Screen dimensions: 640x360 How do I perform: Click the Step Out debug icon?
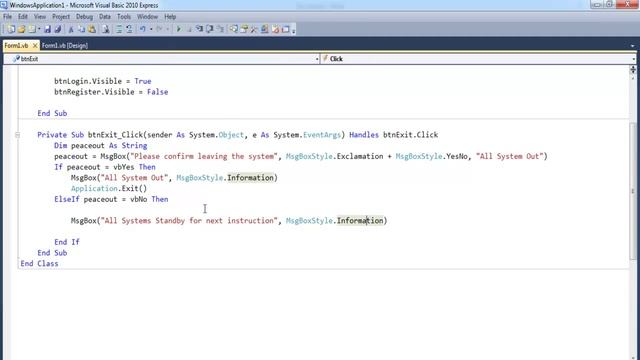pos(220,29)
